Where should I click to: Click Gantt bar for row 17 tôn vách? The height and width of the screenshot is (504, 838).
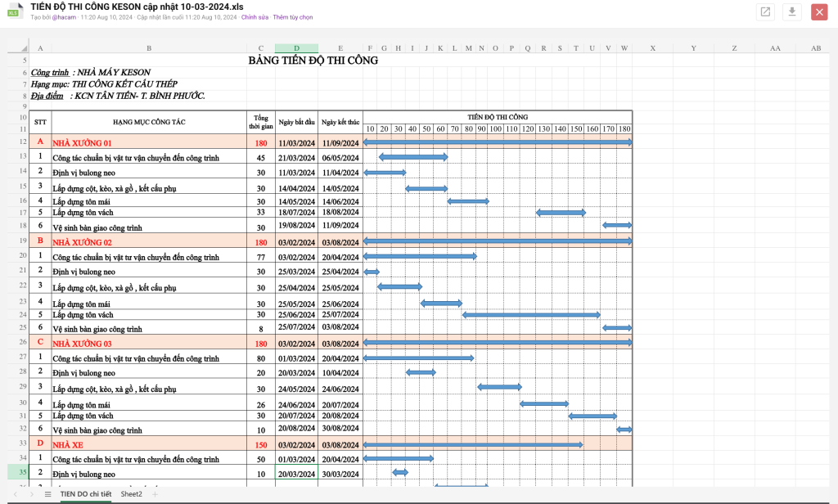click(x=561, y=213)
